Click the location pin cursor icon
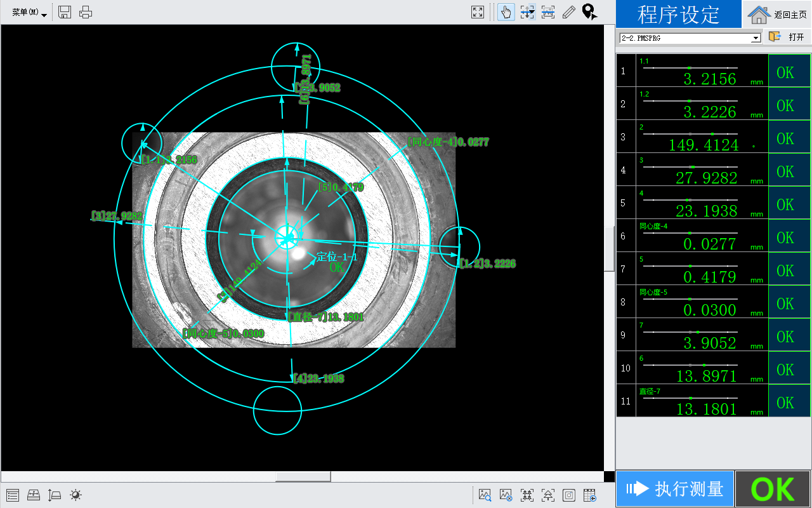Screen dimensions: 812x508 point(589,12)
